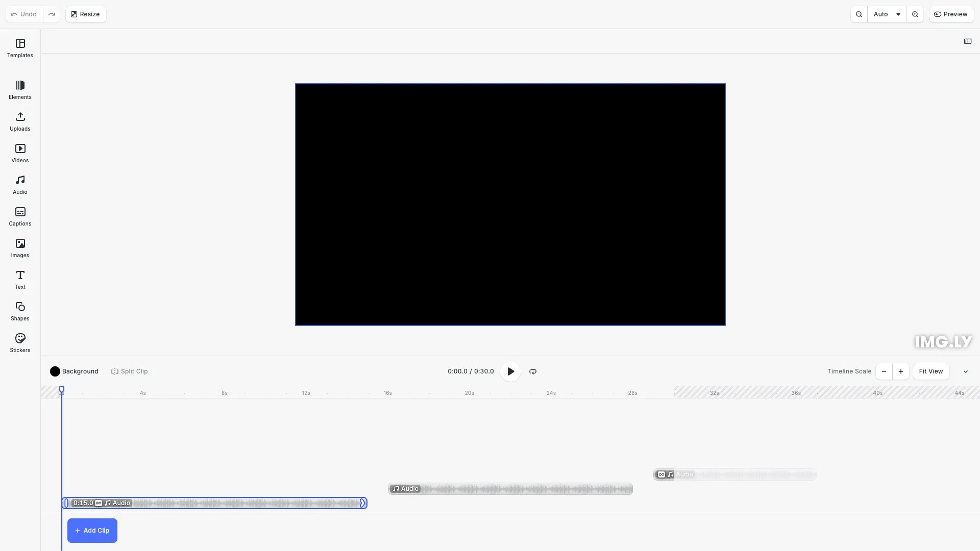Open the Text panel
Viewport: 980px width, 551px height.
[x=20, y=279]
